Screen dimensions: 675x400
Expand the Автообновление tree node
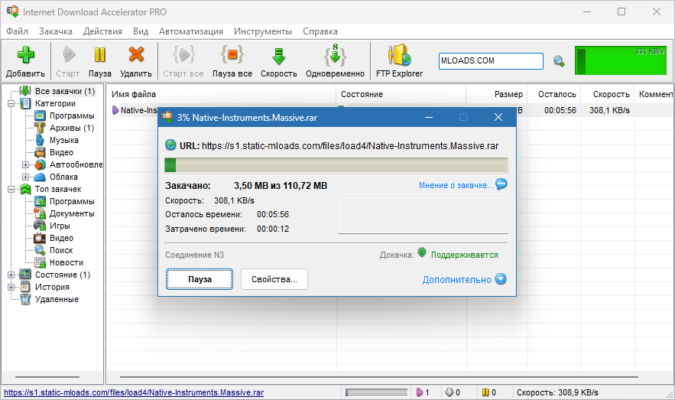click(25, 164)
